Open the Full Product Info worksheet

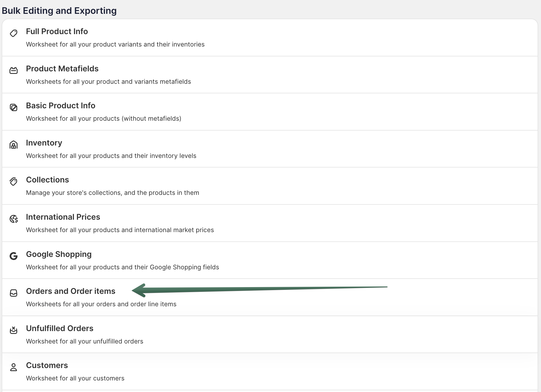(57, 31)
